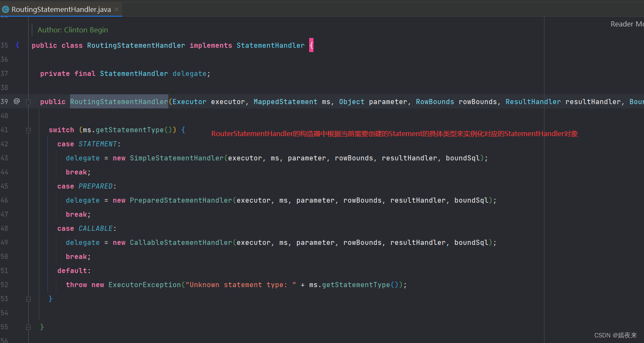
Task: Click the default: label on line 51
Action: pyautogui.click(x=74, y=270)
